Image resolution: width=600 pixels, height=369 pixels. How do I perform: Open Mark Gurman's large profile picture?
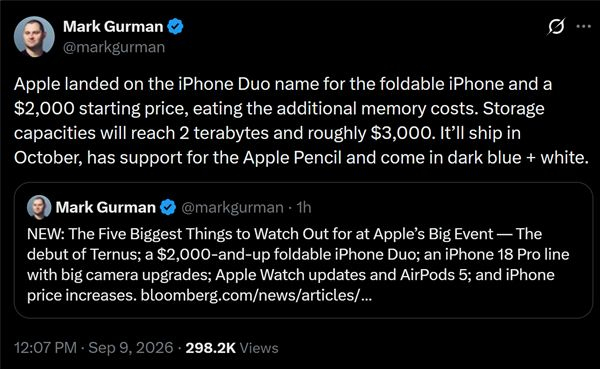pyautogui.click(x=34, y=37)
